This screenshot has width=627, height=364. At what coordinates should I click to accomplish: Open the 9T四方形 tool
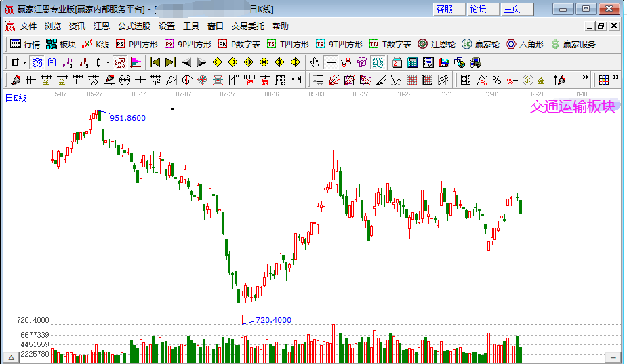(339, 45)
